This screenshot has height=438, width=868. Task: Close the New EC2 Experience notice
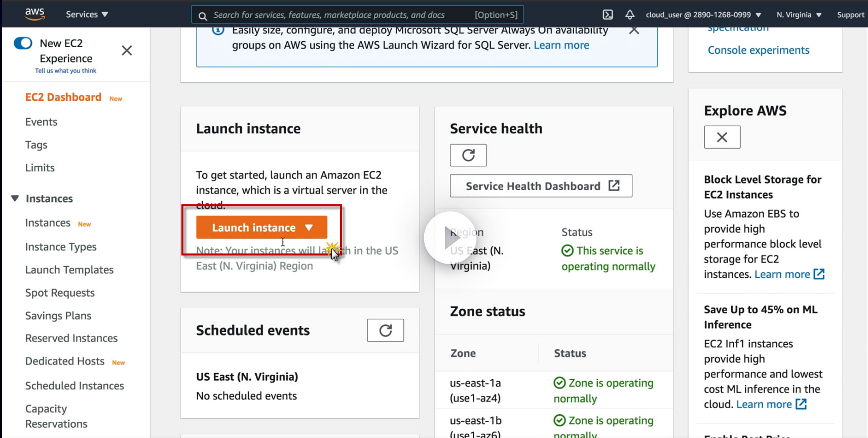(x=127, y=50)
